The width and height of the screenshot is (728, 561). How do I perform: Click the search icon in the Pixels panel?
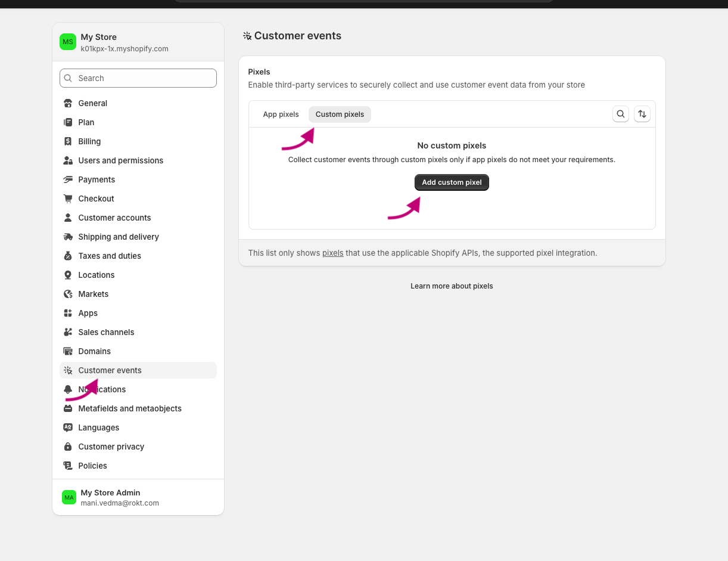coord(621,114)
